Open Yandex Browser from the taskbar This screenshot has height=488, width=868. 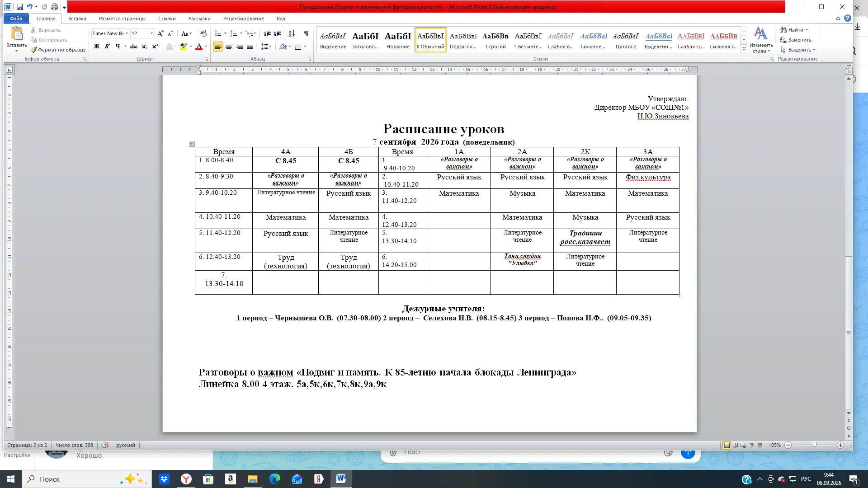pyautogui.click(x=186, y=479)
